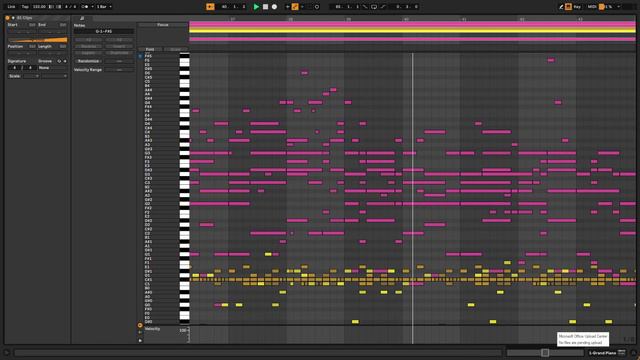Open the metronome settings dropdown arrow
This screenshot has width=640, height=360.
click(92, 7)
